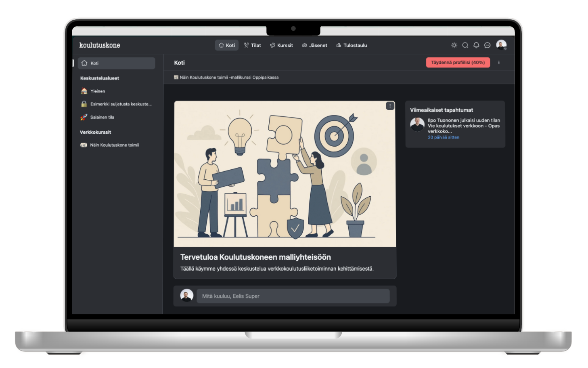Toggle light mode with the sun icon
The image size is (588, 368).
coord(454,45)
